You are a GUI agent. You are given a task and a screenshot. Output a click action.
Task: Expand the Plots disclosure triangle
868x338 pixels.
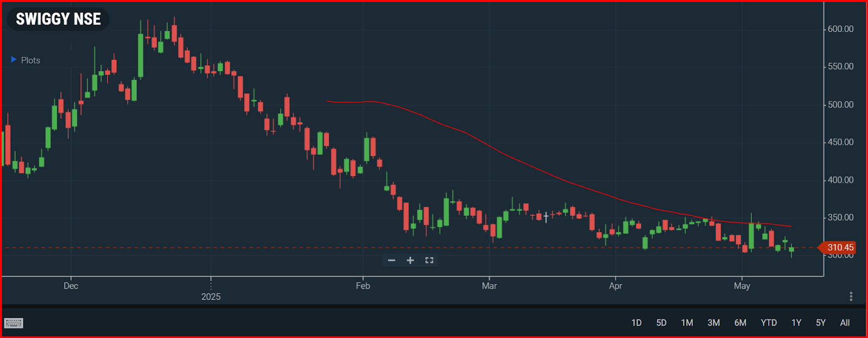(14, 60)
